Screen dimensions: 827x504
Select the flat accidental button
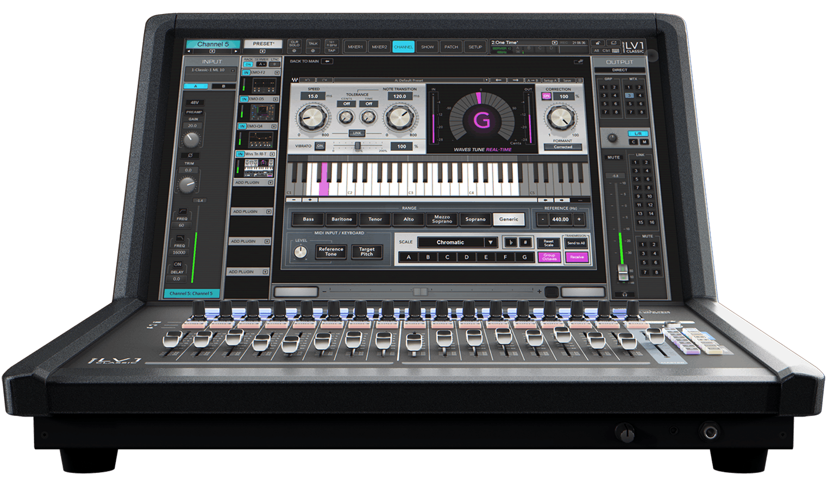[511, 242]
